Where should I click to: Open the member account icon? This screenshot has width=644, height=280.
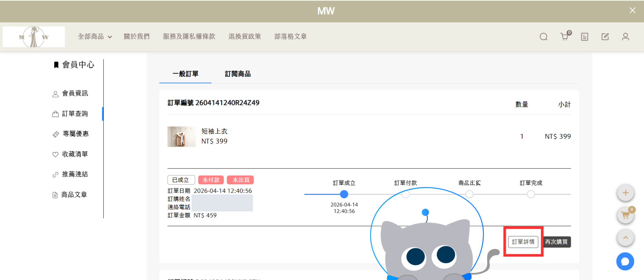[x=626, y=37]
